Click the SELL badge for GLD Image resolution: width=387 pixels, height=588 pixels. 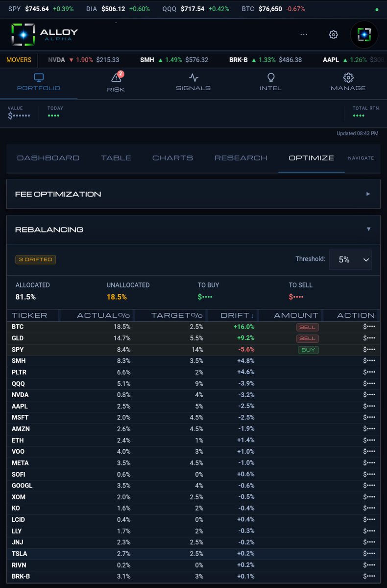pos(307,338)
